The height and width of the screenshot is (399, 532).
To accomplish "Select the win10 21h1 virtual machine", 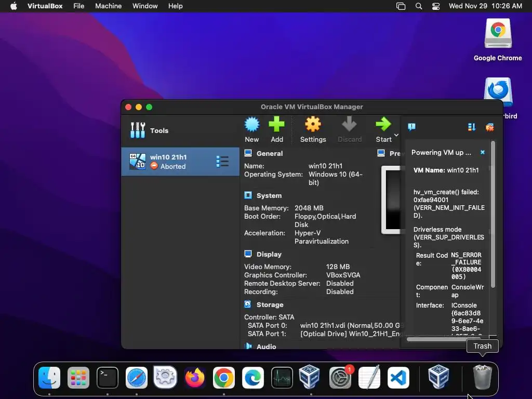I will (180, 162).
